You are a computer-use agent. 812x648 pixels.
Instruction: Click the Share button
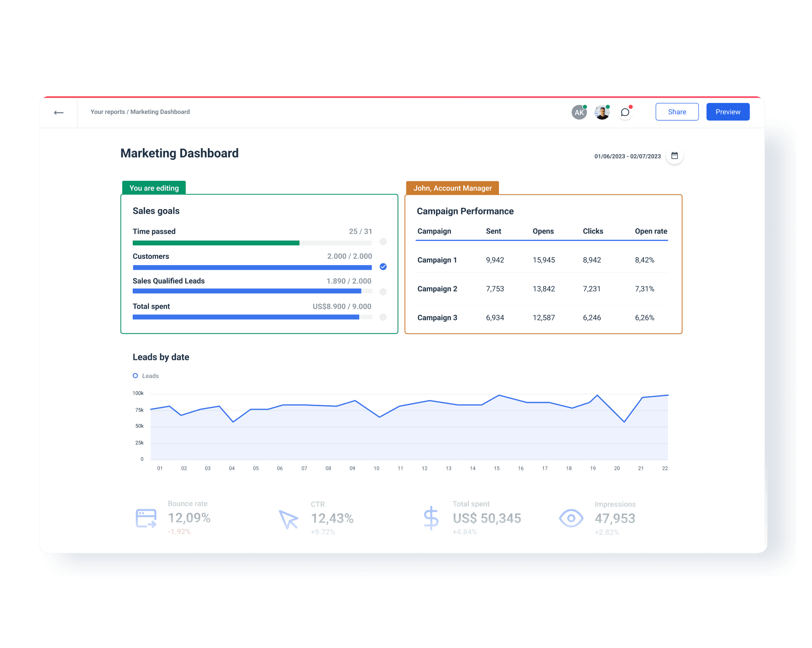pyautogui.click(x=677, y=112)
